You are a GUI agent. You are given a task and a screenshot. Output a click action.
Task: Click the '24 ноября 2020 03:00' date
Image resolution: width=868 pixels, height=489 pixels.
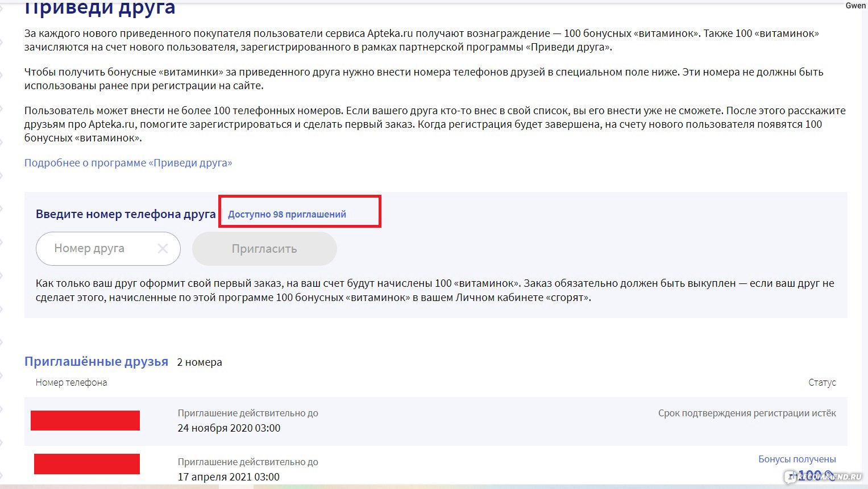click(x=229, y=428)
